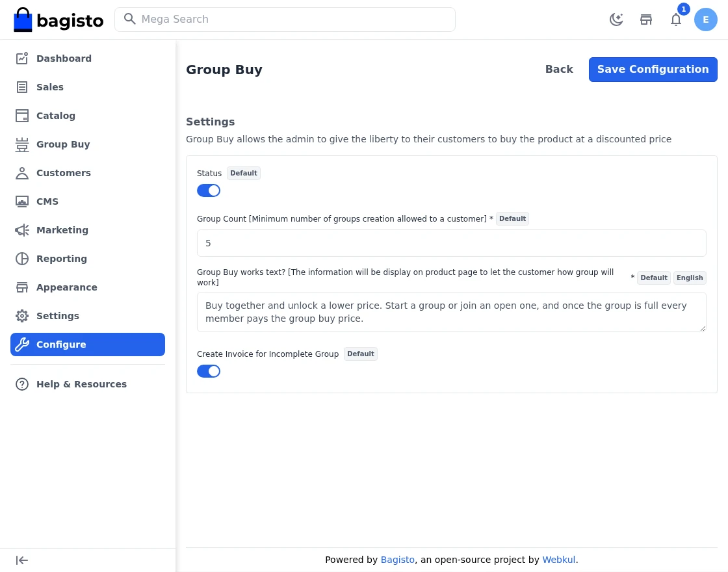Click the Settings section heading
This screenshot has height=572, width=728.
211,122
